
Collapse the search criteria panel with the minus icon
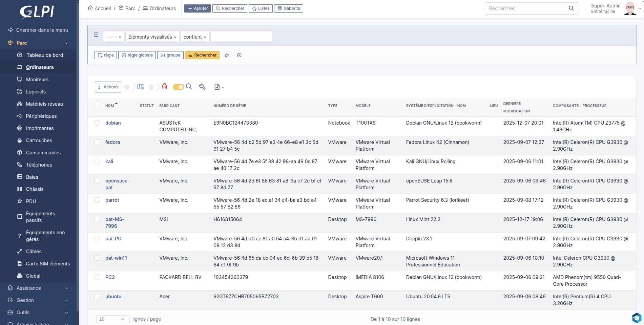click(96, 35)
